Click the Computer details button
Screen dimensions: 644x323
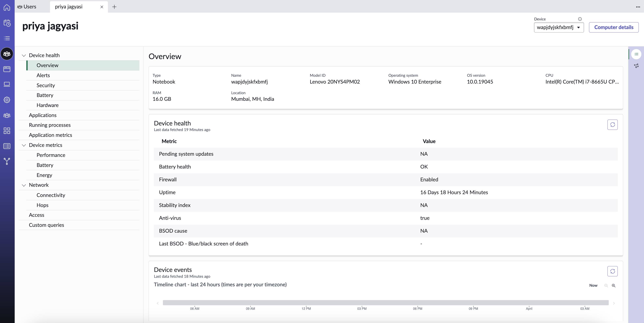point(614,27)
